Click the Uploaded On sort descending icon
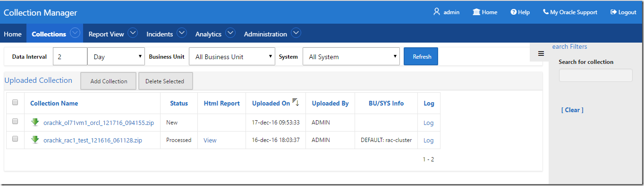The image size is (644, 186). (x=296, y=102)
